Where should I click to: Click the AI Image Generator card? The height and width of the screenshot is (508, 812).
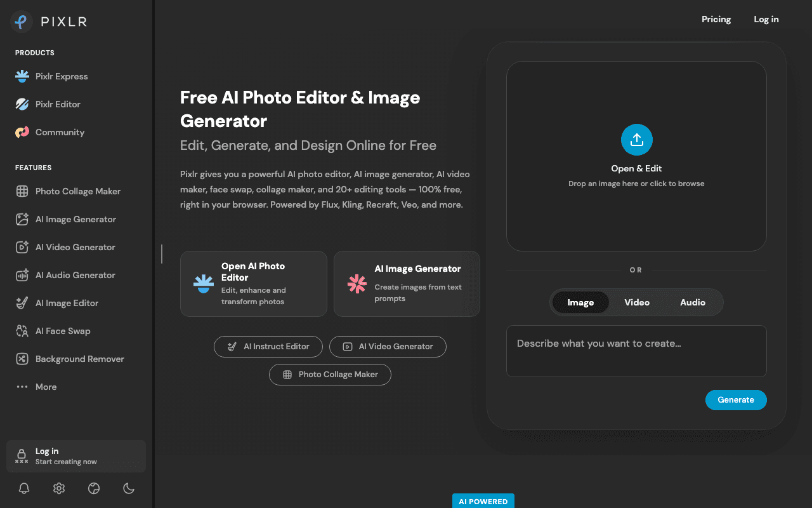pos(407,284)
